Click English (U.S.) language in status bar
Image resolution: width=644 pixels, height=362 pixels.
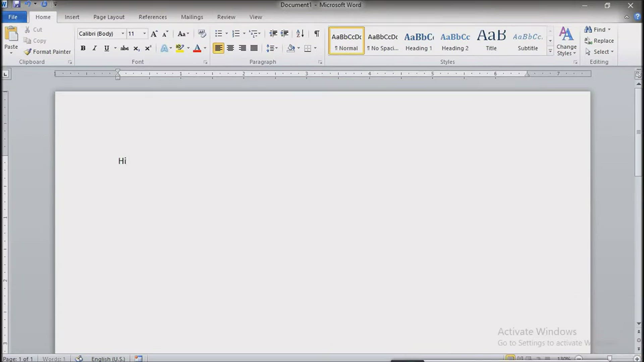(x=108, y=359)
